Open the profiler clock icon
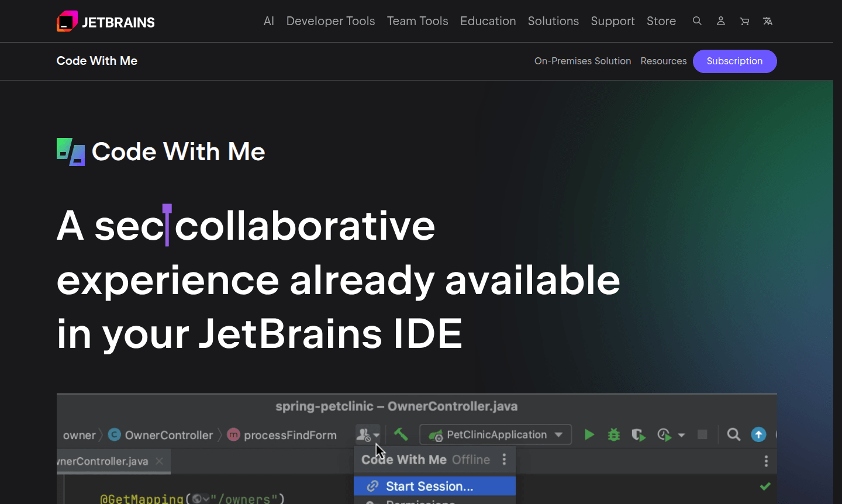 (663, 434)
